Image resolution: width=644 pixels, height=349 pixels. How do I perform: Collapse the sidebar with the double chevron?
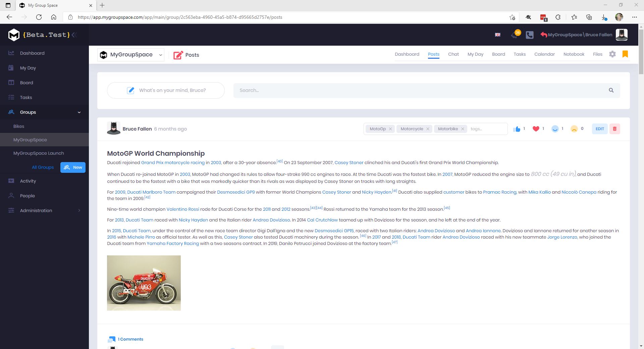[x=74, y=35]
